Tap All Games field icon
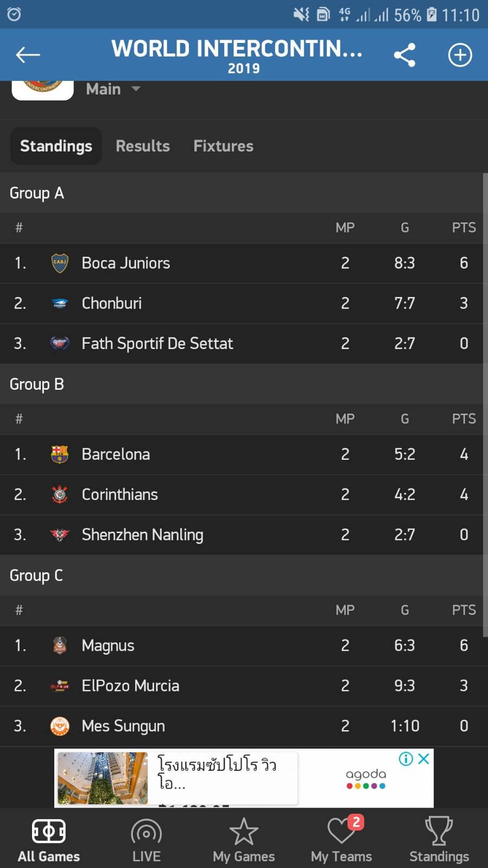The height and width of the screenshot is (868, 488). [x=49, y=840]
